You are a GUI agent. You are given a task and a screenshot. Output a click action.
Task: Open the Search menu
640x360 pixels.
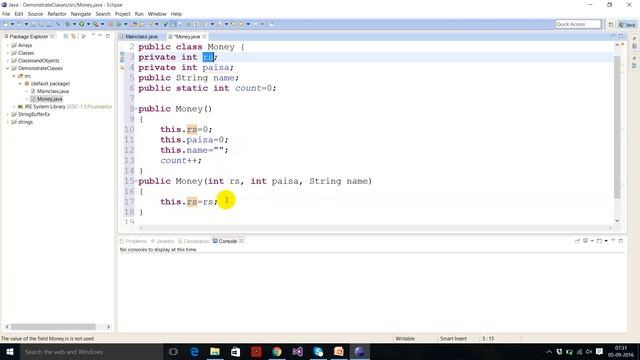pos(103,14)
